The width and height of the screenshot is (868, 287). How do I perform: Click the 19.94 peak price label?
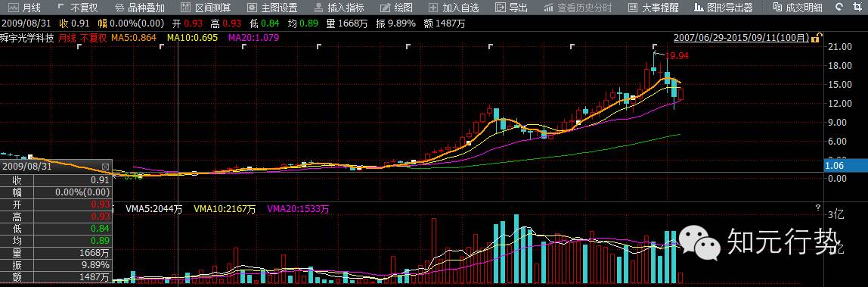point(677,56)
